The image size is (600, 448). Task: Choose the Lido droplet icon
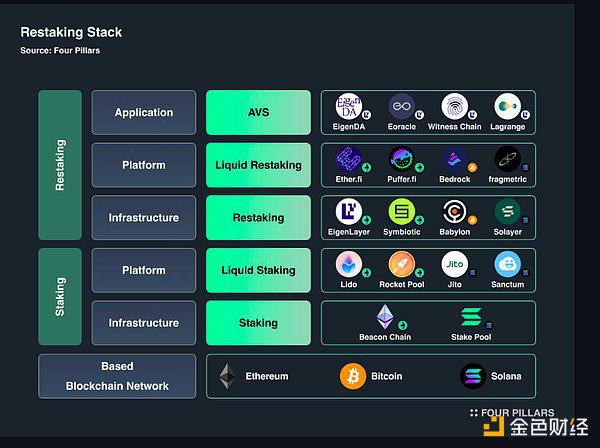tap(349, 264)
